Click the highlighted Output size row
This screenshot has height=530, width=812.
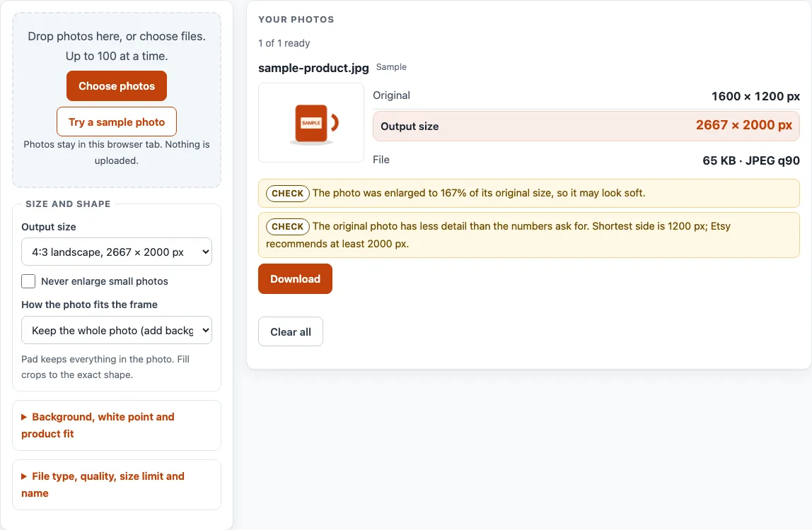point(586,126)
